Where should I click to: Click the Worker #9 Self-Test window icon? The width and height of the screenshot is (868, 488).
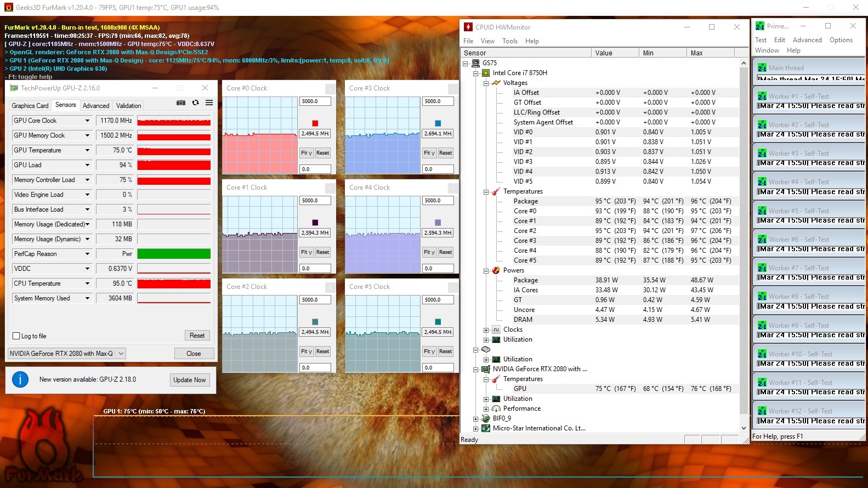[762, 325]
